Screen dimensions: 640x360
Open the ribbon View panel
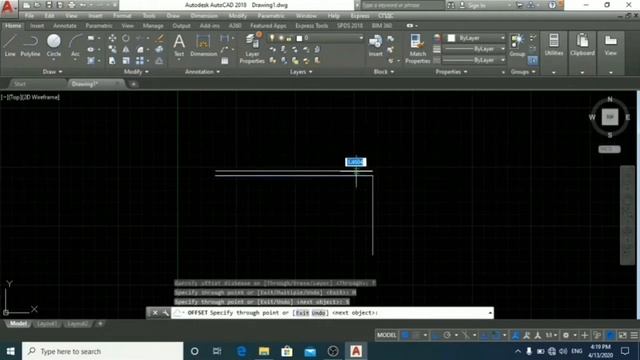(x=611, y=45)
